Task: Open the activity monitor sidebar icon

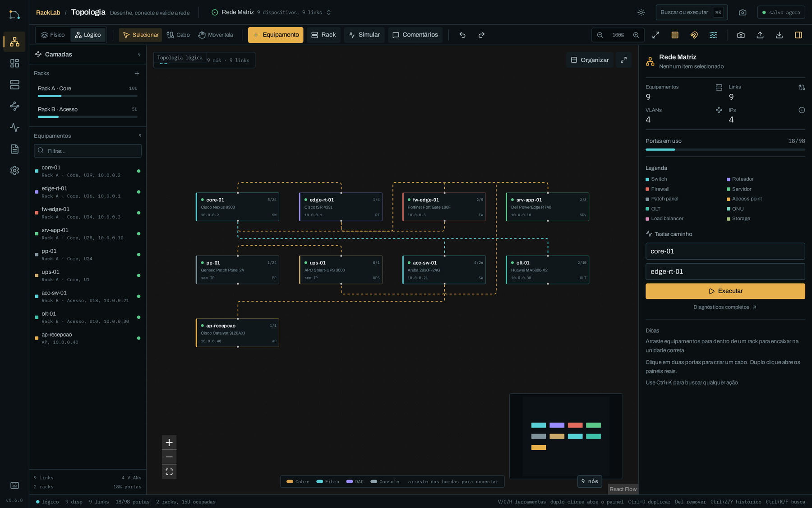Action: pyautogui.click(x=14, y=127)
